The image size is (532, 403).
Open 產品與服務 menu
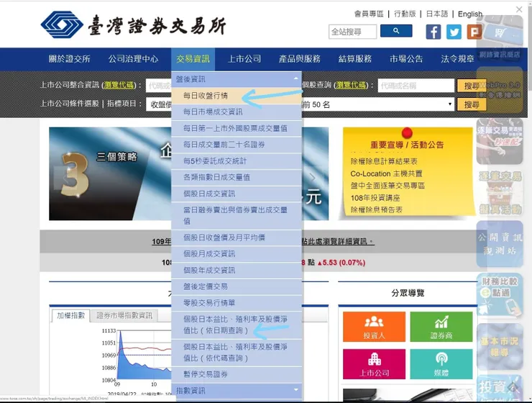point(300,59)
